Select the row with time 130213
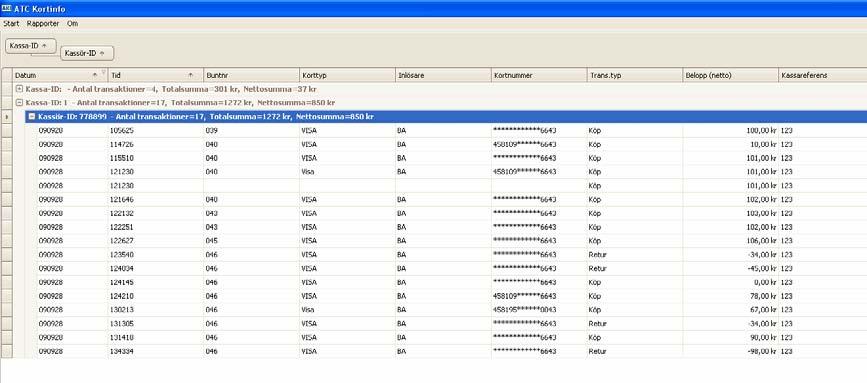 [452, 310]
